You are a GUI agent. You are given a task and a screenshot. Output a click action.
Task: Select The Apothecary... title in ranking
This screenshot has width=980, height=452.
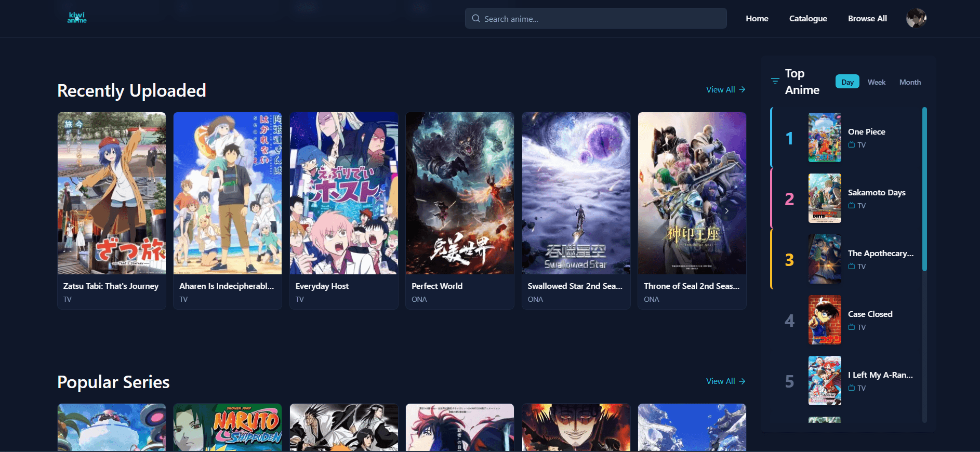[x=881, y=253]
